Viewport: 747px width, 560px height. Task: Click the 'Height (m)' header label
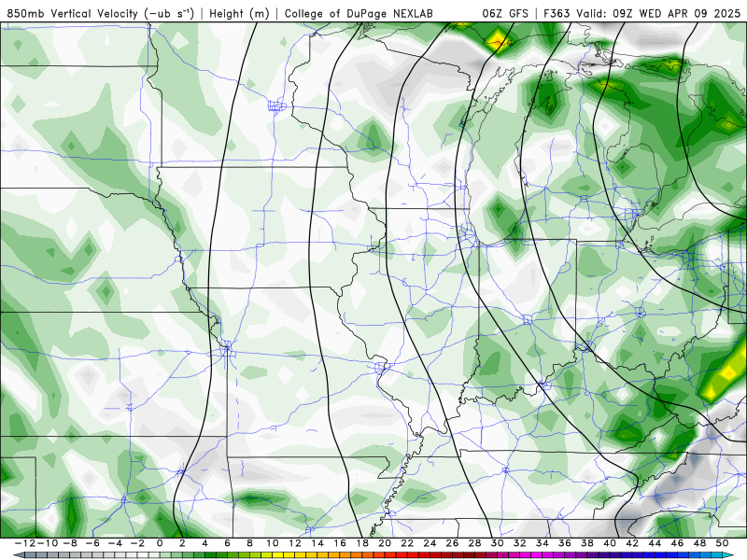tap(239, 14)
